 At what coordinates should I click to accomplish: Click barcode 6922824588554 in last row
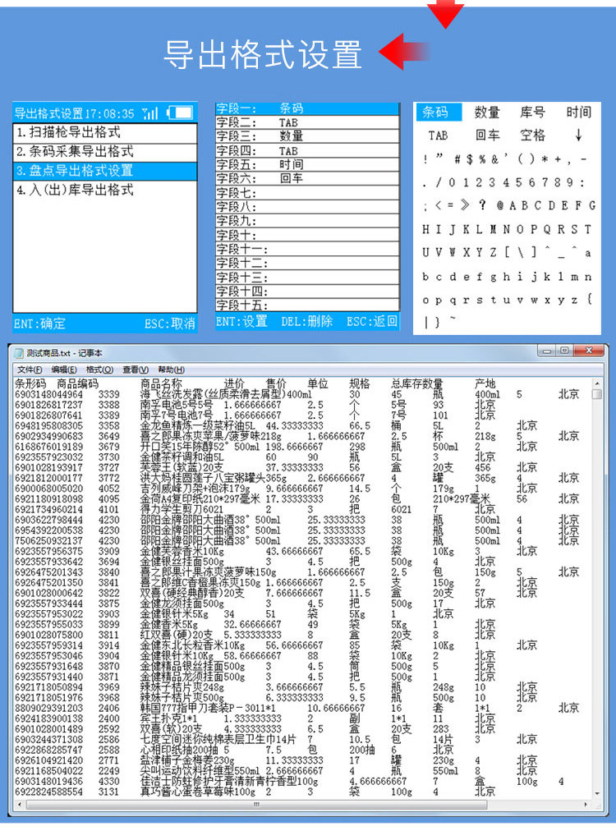pos(48,792)
